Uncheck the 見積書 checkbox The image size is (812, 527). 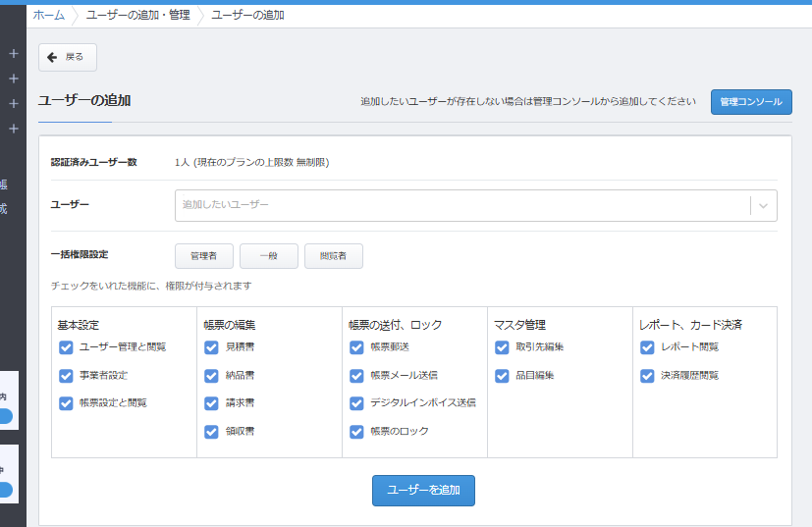point(211,346)
